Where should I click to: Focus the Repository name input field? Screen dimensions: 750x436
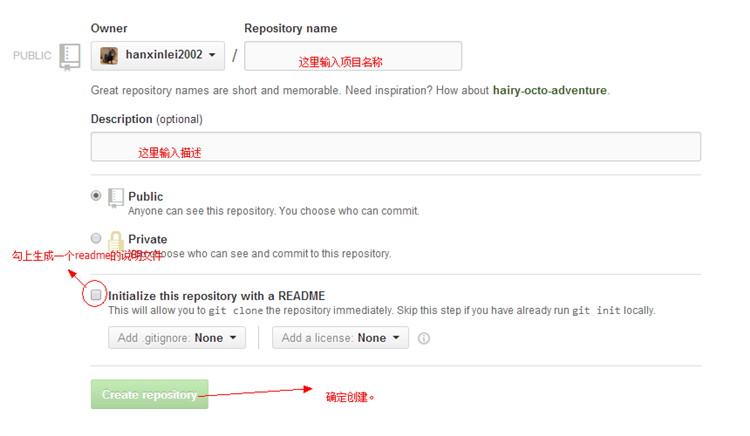click(x=353, y=56)
